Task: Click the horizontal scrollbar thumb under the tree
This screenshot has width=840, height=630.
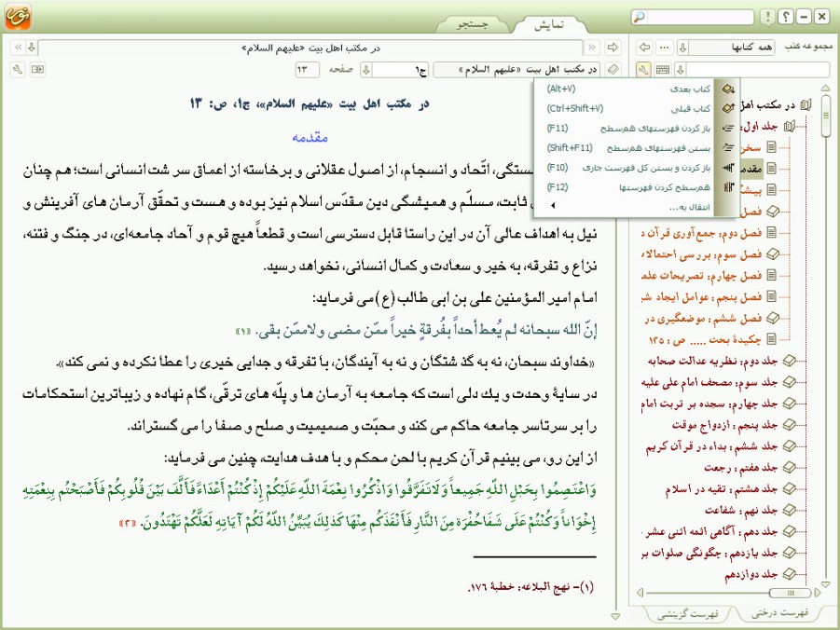Action: tap(790, 593)
